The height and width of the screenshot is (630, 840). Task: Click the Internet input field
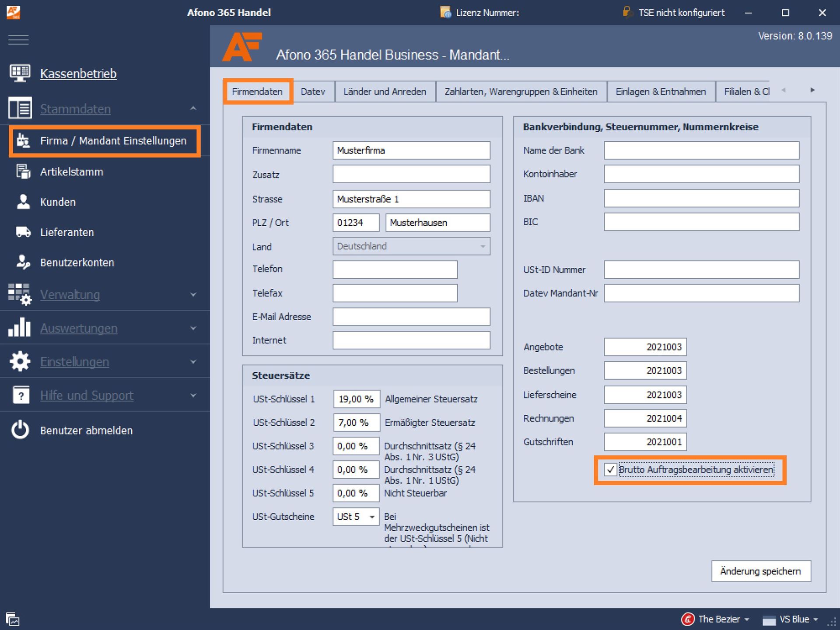(x=411, y=340)
